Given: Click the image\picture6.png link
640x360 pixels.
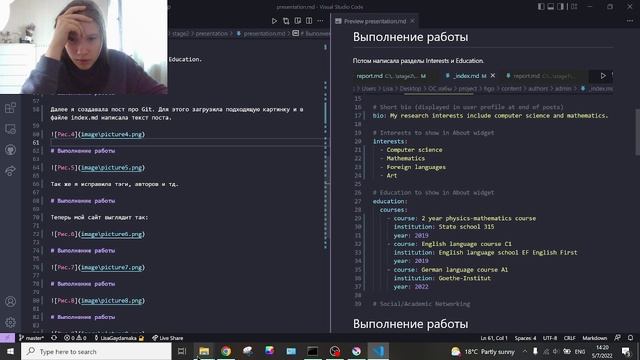Looking at the screenshot, I should (111, 234).
